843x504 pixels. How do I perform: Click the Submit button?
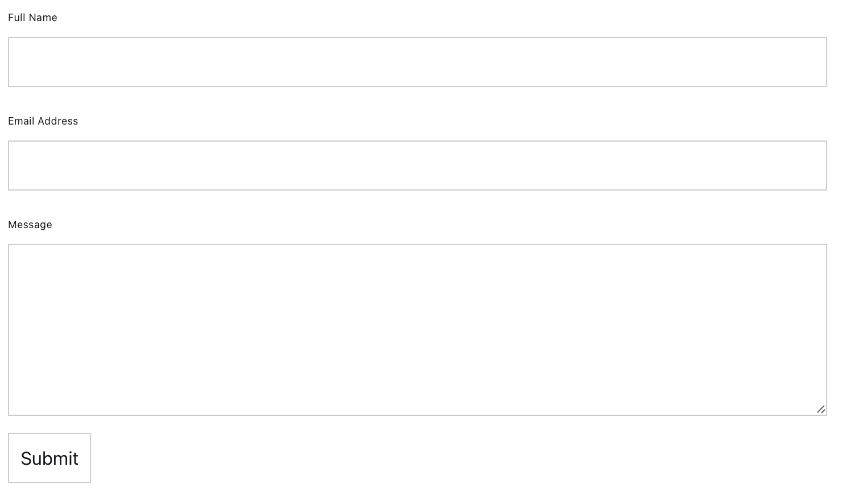click(49, 458)
